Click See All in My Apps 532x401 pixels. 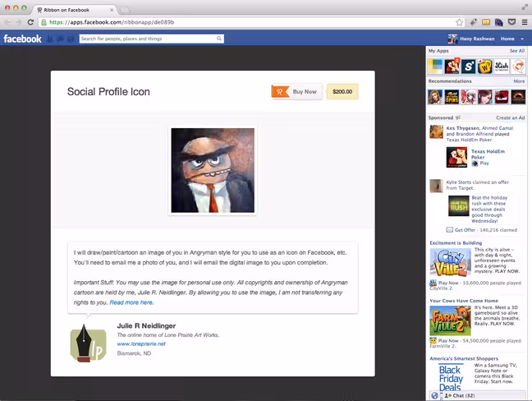coord(516,51)
